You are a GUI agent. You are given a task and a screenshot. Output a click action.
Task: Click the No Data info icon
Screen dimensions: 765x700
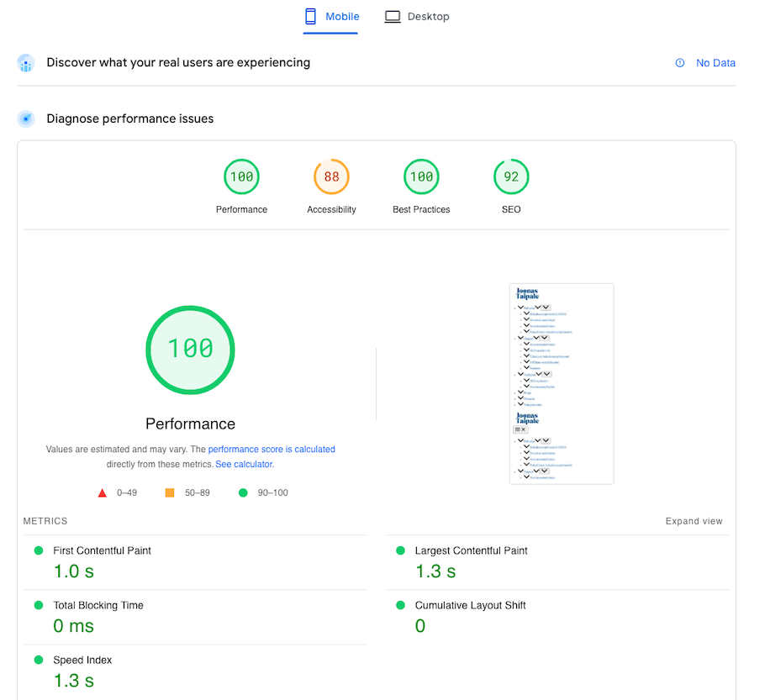click(x=680, y=63)
